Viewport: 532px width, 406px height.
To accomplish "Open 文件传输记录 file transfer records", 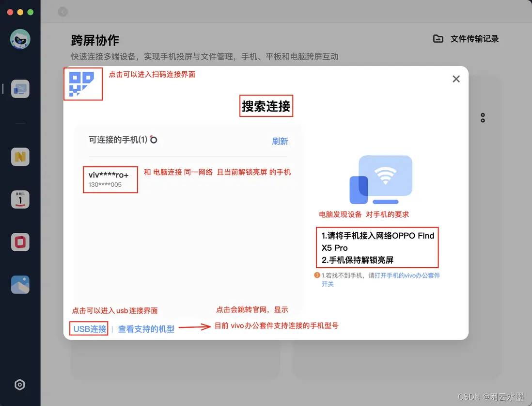I will point(474,39).
